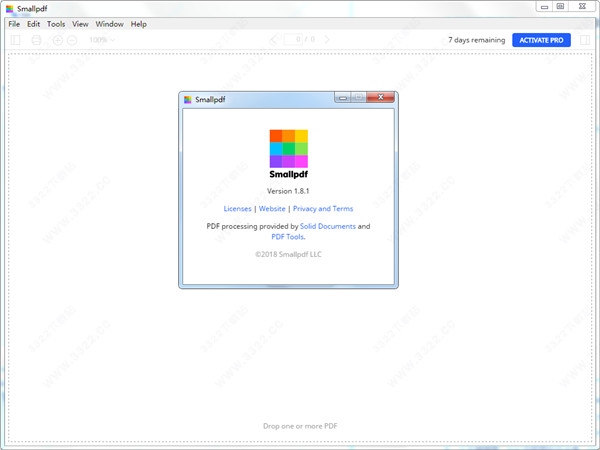Click the page number input field
This screenshot has width=600, height=450.
point(293,39)
